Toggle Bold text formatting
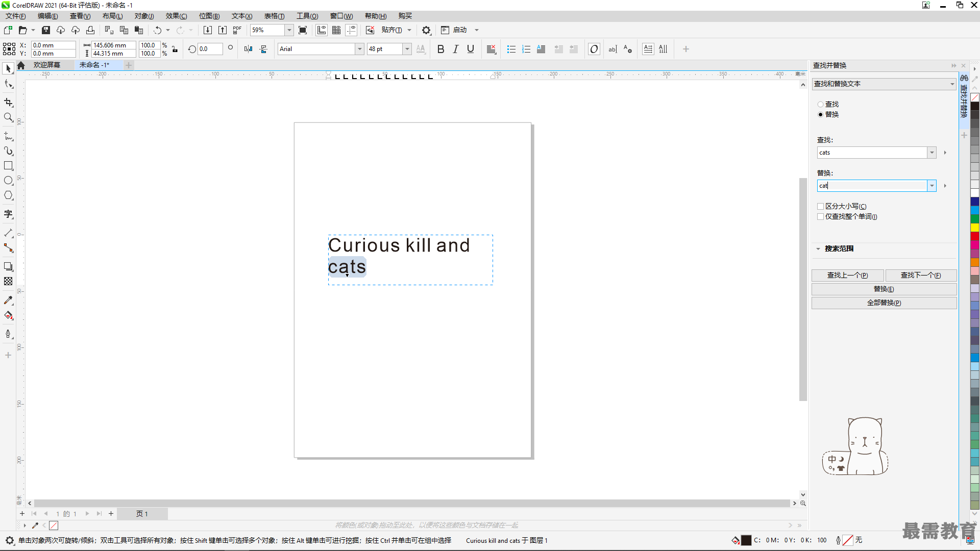 point(441,49)
